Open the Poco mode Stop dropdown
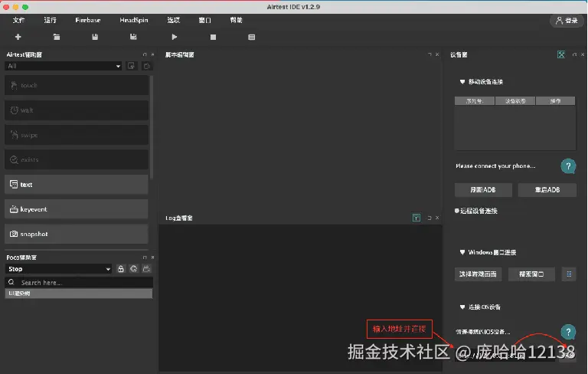 tap(58, 269)
